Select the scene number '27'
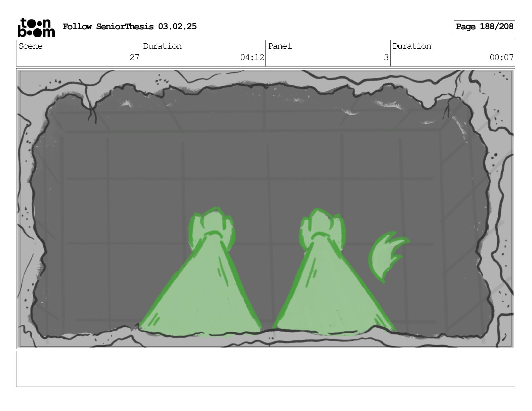 click(134, 57)
